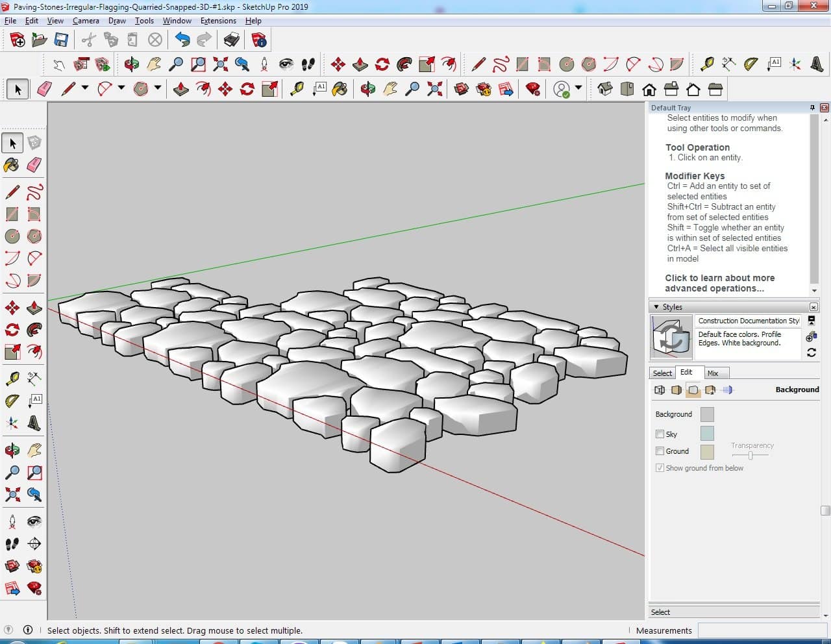Activate the Position Camera tool

12,521
